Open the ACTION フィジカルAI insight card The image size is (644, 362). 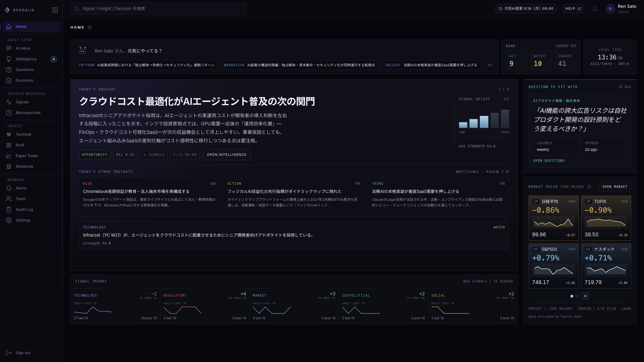[x=294, y=195]
